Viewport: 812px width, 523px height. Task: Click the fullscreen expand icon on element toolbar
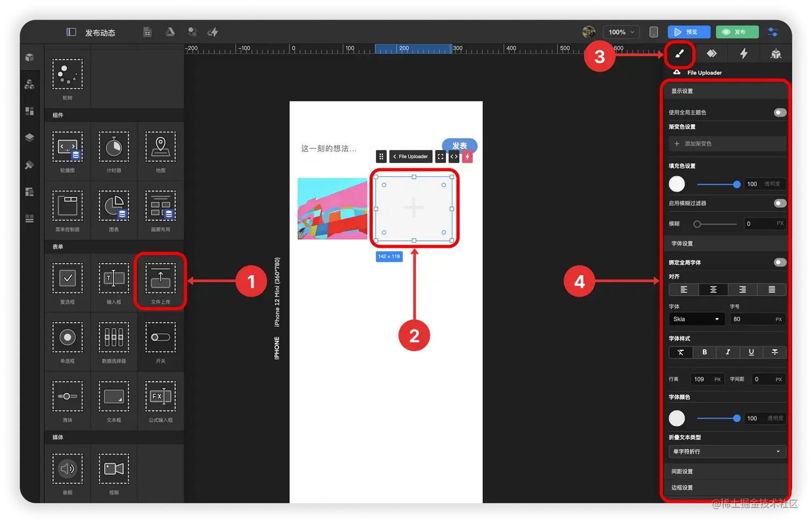pos(440,156)
